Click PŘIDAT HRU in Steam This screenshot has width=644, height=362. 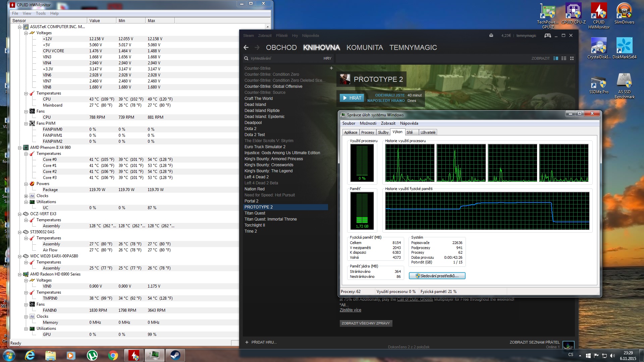(261, 342)
